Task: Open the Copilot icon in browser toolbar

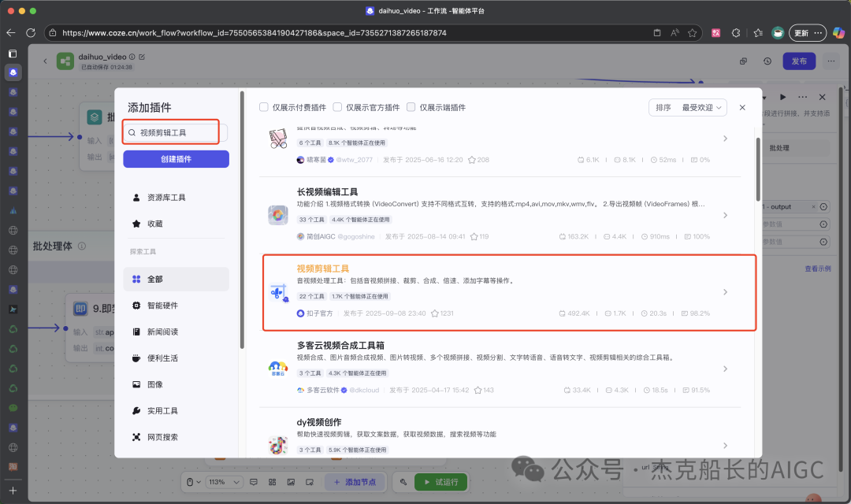Action: [838, 32]
